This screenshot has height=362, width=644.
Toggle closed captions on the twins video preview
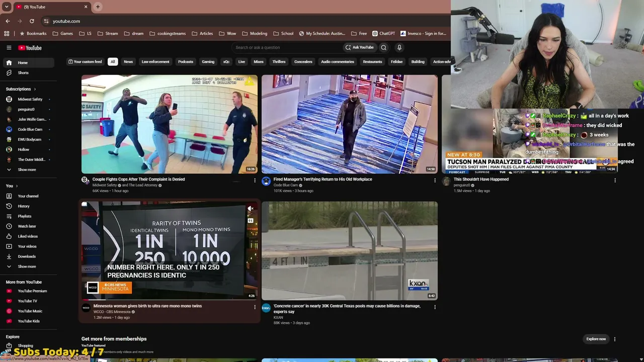point(251,220)
